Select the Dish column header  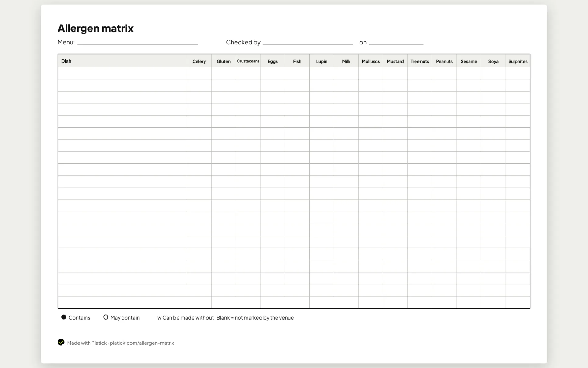click(123, 61)
